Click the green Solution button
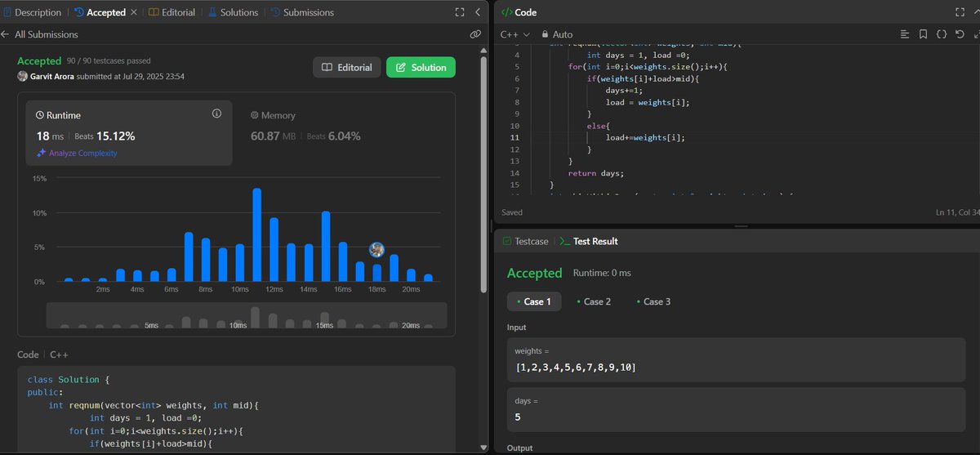The image size is (980, 455). [421, 67]
